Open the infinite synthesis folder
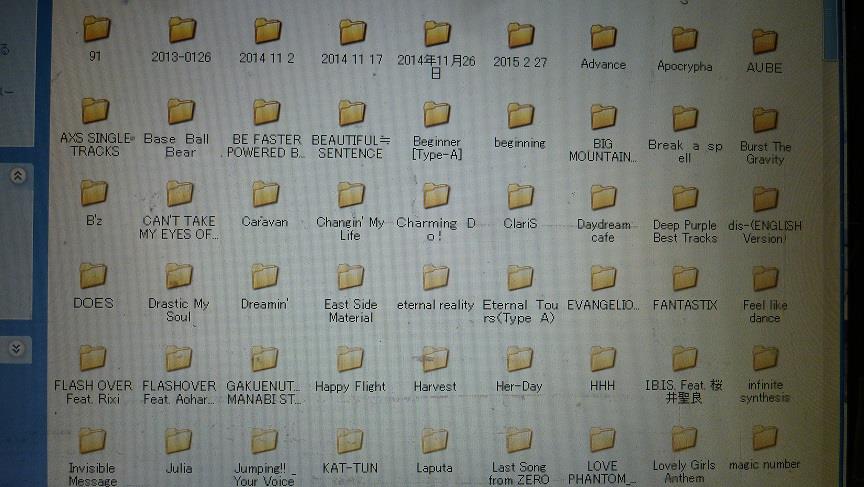This screenshot has height=487, width=864. point(765,359)
